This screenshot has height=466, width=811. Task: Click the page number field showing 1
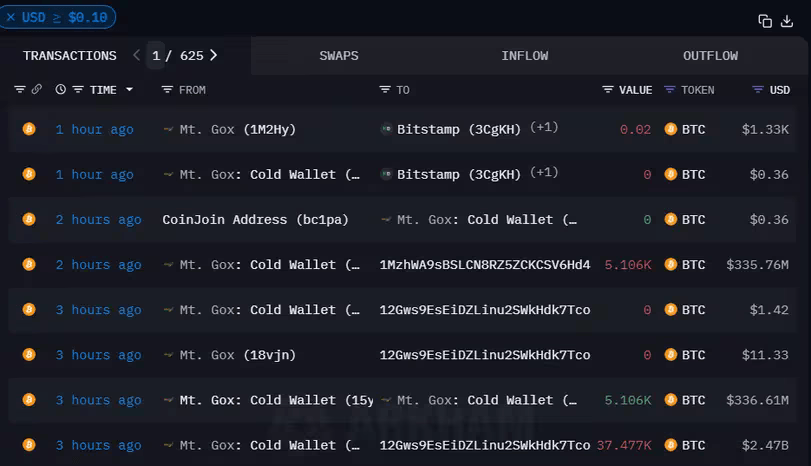157,56
